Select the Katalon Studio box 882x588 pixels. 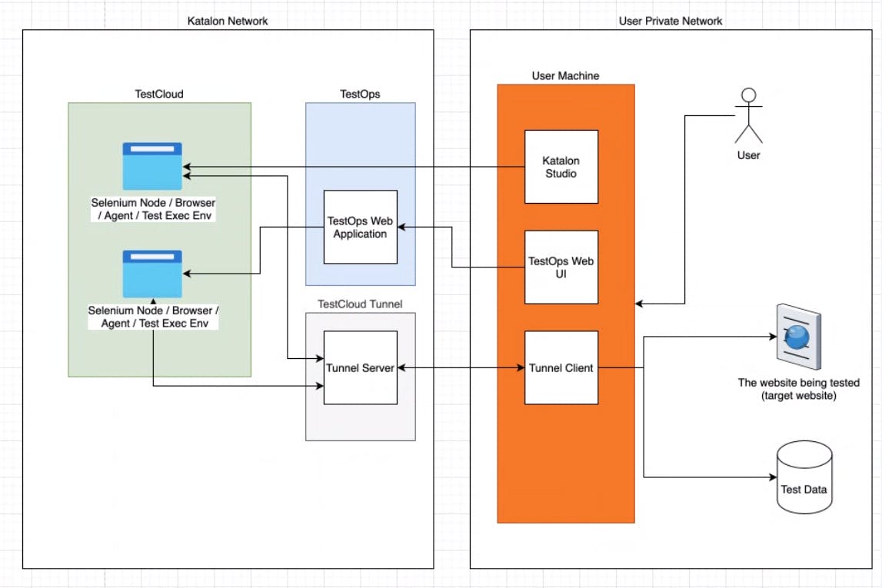click(x=561, y=167)
